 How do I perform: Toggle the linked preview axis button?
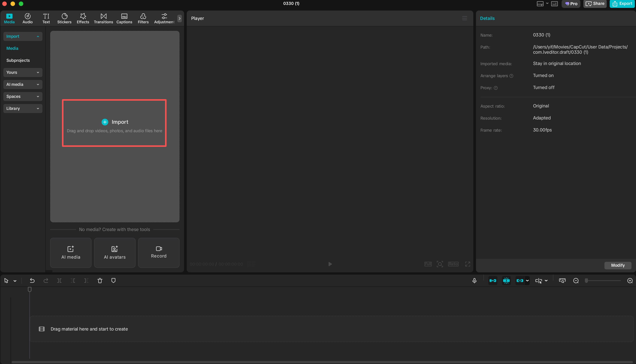pyautogui.click(x=520, y=280)
